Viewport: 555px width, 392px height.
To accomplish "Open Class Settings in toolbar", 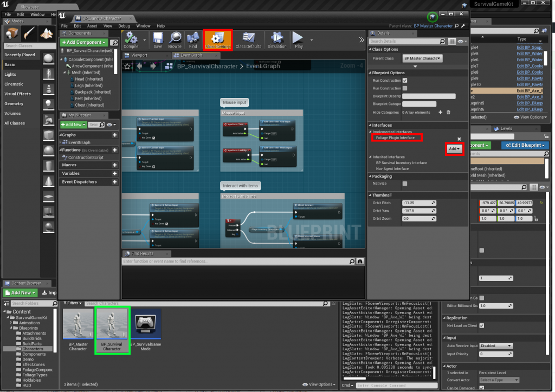I will (x=218, y=40).
